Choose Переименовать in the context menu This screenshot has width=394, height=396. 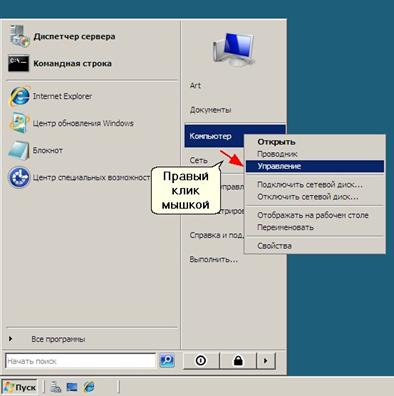pos(315,227)
